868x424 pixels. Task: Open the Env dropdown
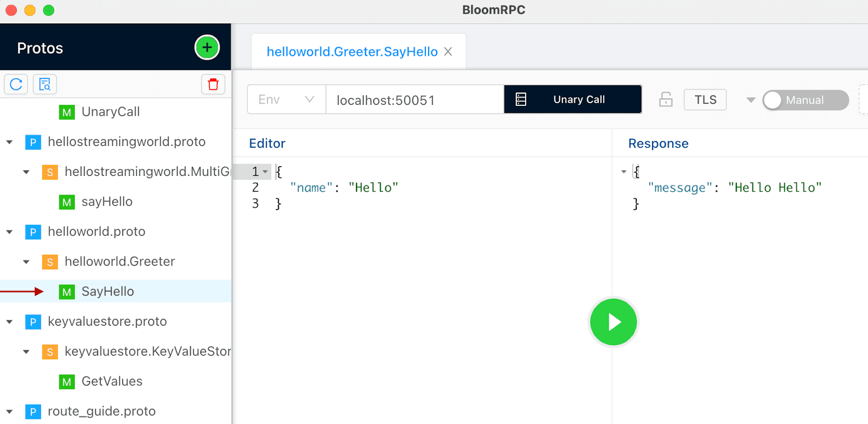(x=286, y=99)
